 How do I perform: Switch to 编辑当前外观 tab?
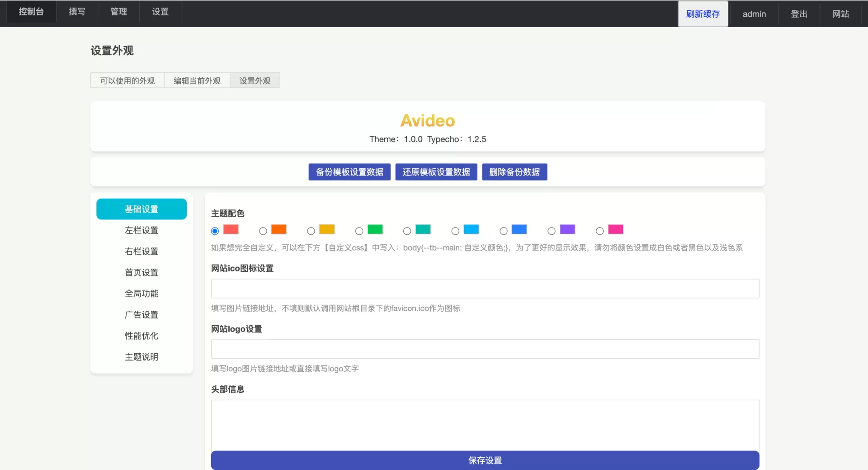coord(197,81)
